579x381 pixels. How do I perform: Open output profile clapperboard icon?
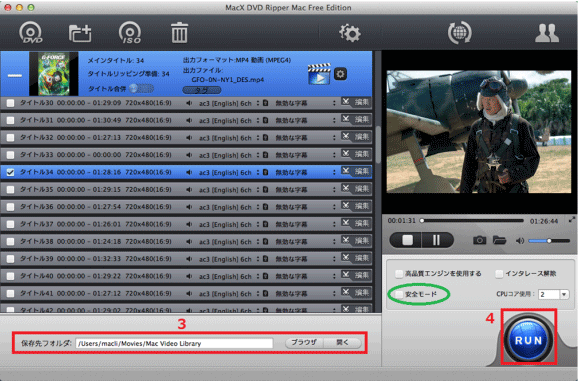tap(319, 74)
